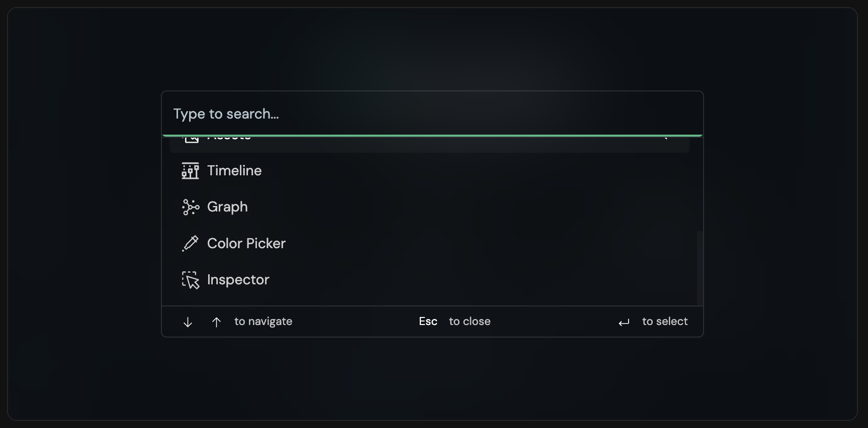The height and width of the screenshot is (428, 868).
Task: Click the 'to close' footer text
Action: (470, 322)
